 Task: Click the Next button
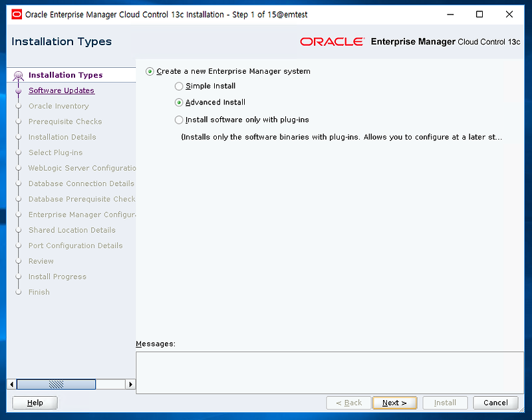pyautogui.click(x=394, y=403)
